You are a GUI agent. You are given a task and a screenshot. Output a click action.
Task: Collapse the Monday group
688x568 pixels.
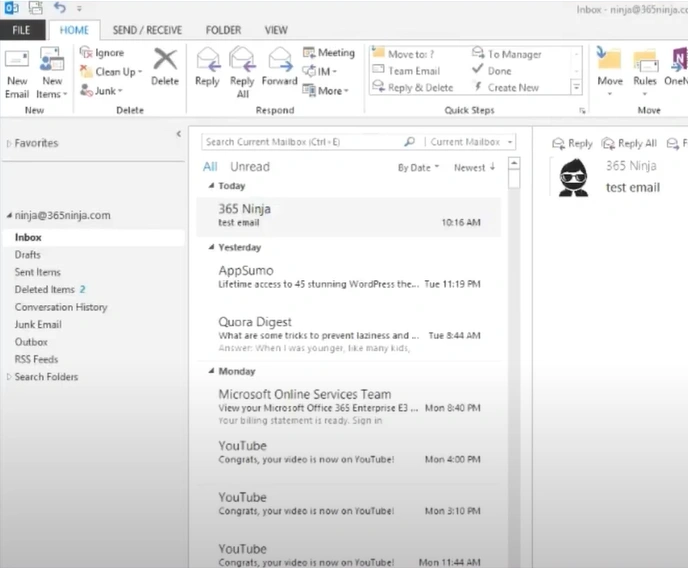tap(211, 371)
